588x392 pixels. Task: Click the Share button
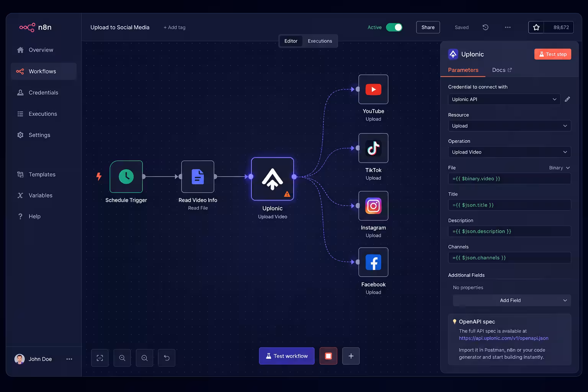(x=428, y=27)
